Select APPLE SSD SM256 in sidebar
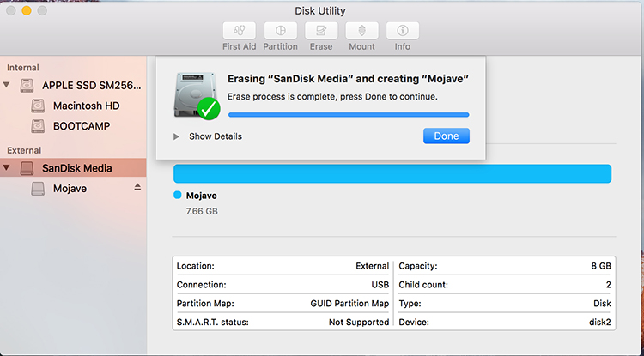Screen dimensions: 644x356 [84, 86]
